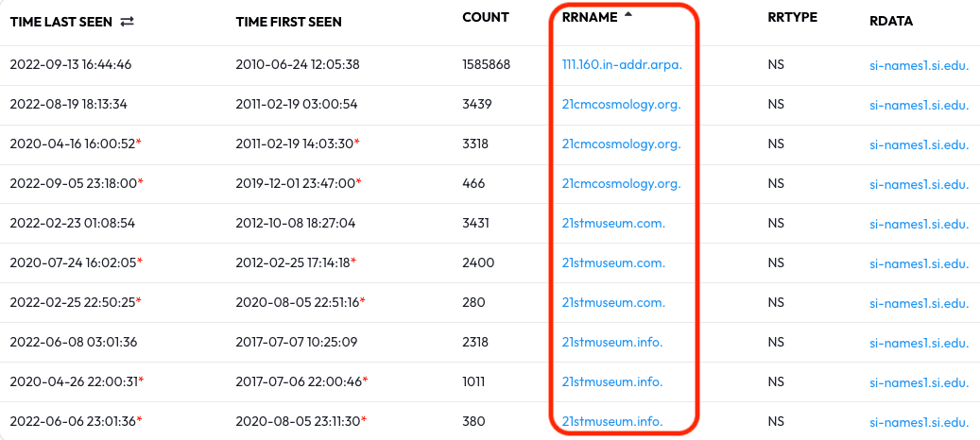
Task: Open 21cmcosmology.org. link with count 3439
Action: tap(621, 104)
